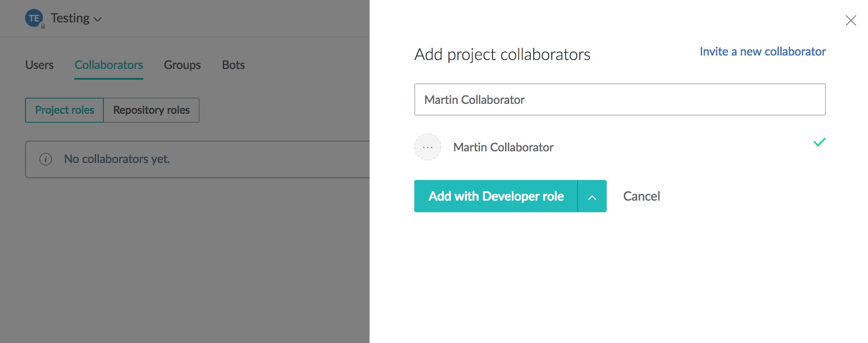
Task: Click the info icon beside No collaborators yet
Action: coord(46,159)
